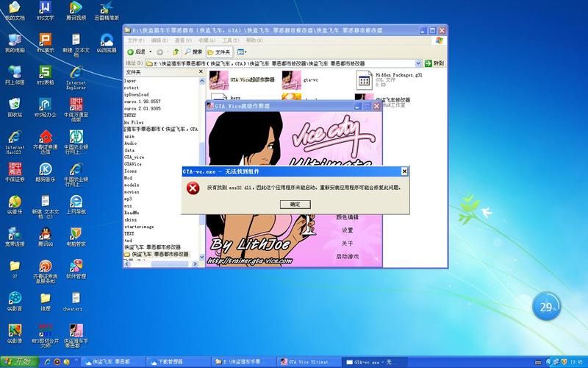
Task: Open 网上邻居 desktop icon
Action: [15, 75]
